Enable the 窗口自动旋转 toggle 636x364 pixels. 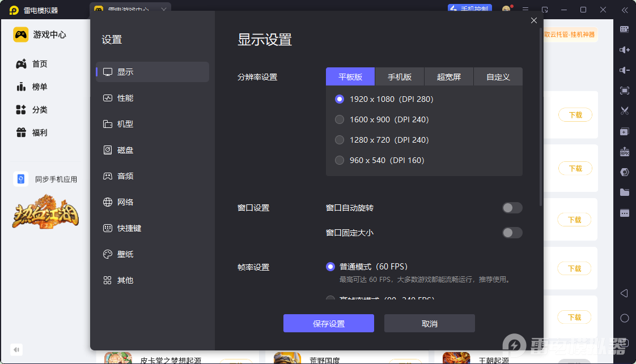[512, 208]
